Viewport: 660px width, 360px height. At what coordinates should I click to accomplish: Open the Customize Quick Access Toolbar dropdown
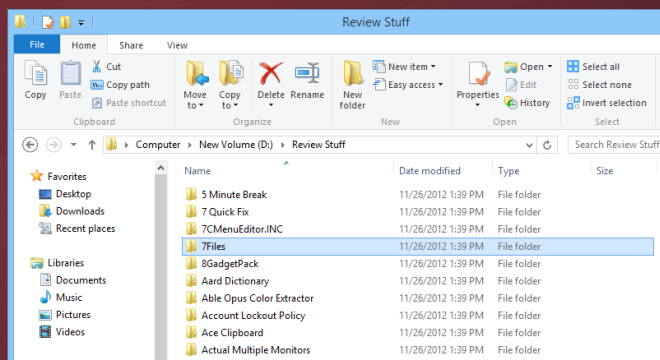[x=81, y=23]
